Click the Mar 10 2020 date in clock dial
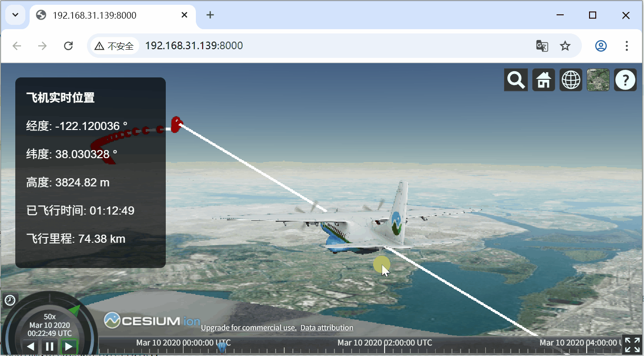The width and height of the screenshot is (644, 356). click(x=50, y=325)
